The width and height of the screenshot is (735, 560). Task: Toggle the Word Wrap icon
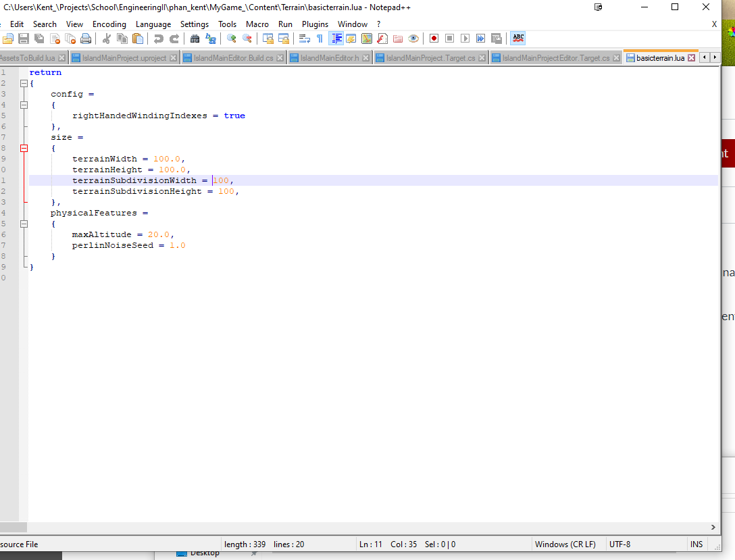(304, 39)
